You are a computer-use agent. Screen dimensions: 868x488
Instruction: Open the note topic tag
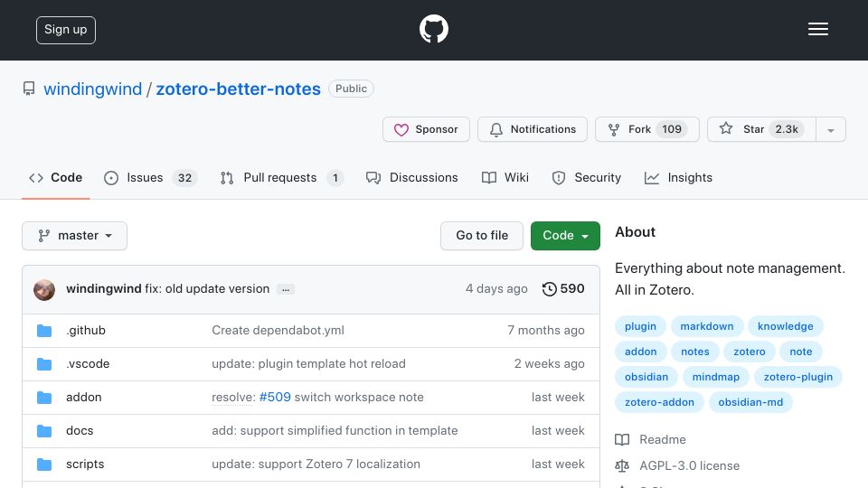pyautogui.click(x=801, y=352)
